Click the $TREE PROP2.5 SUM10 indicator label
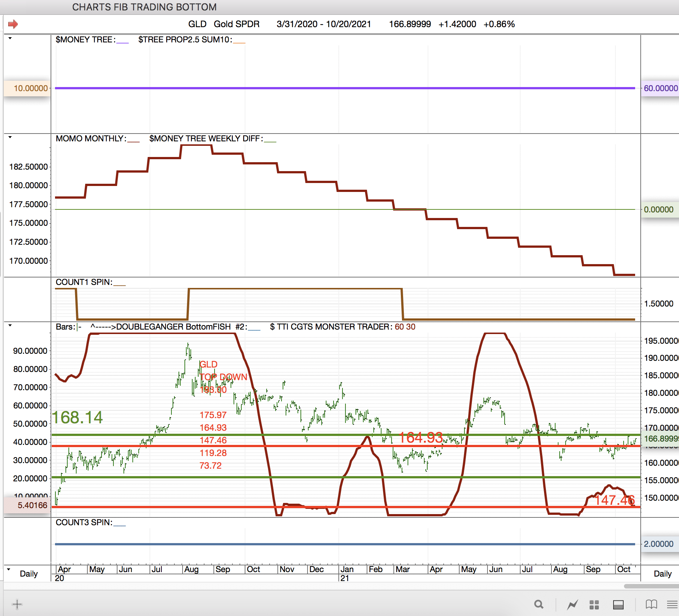The width and height of the screenshot is (679, 616). click(x=185, y=40)
